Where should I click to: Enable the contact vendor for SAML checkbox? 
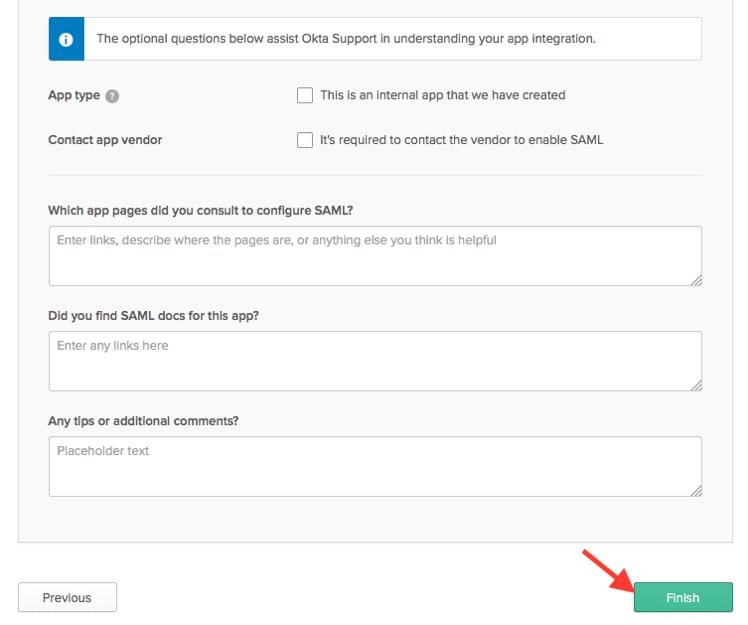[x=305, y=140]
